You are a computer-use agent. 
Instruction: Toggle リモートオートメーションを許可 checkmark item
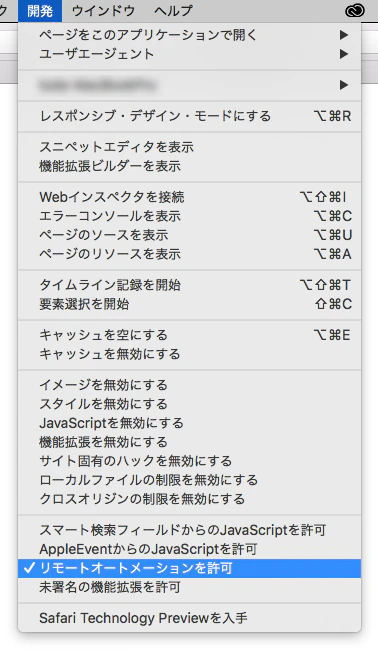pyautogui.click(x=189, y=568)
